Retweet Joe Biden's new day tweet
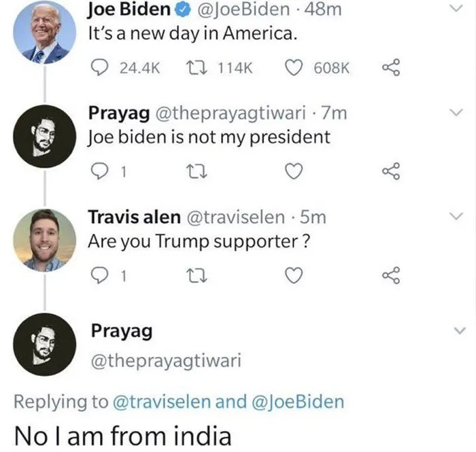The image size is (476, 452). [197, 67]
